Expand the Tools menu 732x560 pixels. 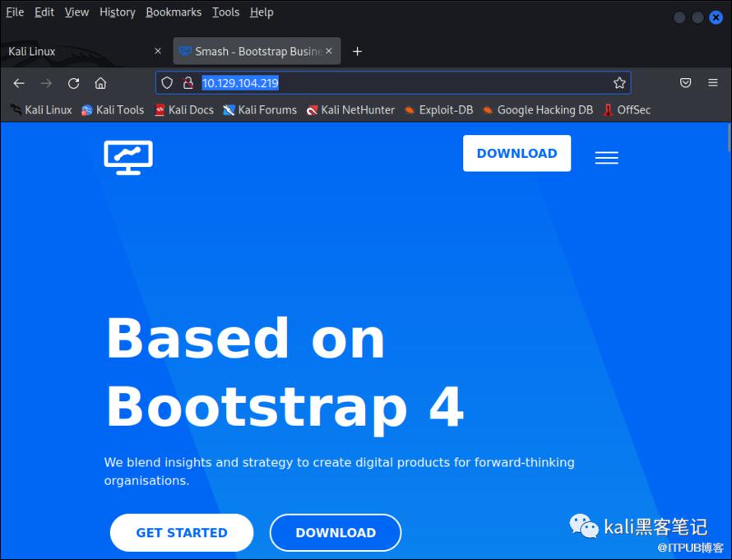tap(225, 12)
